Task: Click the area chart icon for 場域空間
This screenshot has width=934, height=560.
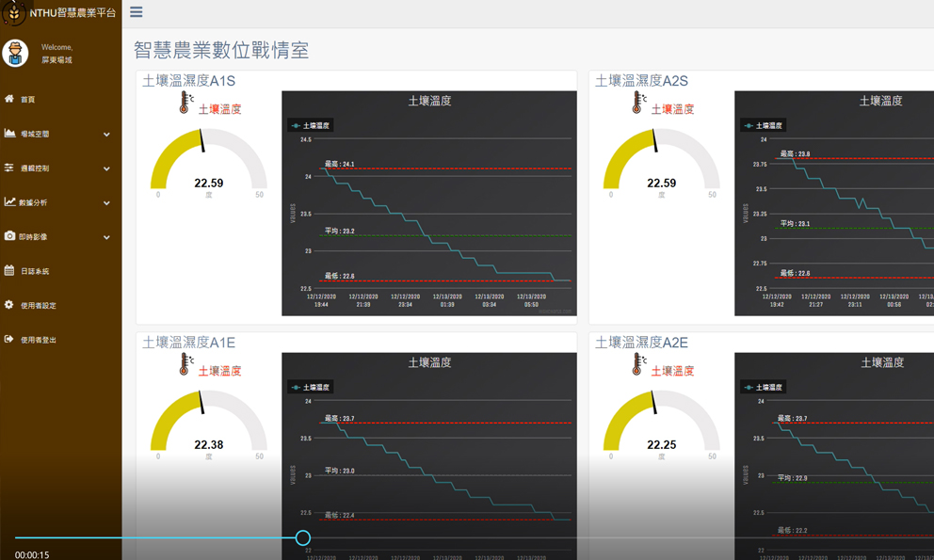Action: 9,134
